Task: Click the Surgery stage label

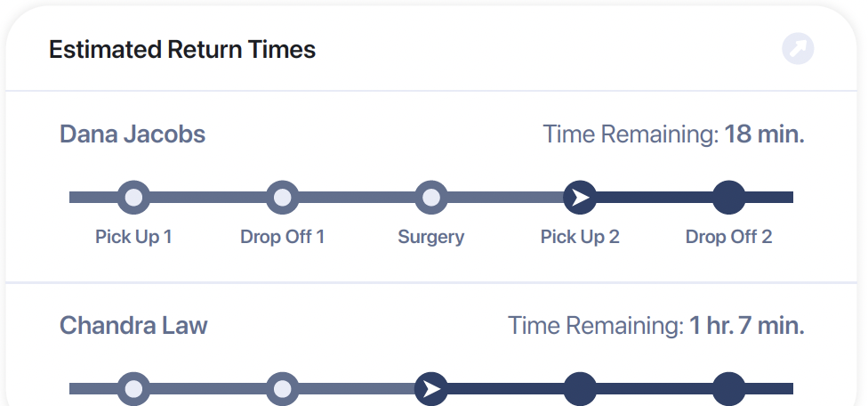Action: 431,237
